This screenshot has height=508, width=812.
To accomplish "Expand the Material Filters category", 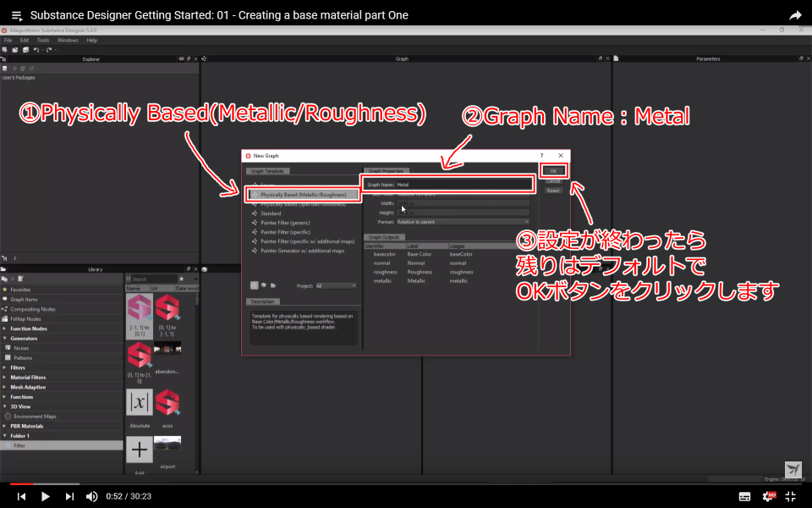I will click(5, 378).
